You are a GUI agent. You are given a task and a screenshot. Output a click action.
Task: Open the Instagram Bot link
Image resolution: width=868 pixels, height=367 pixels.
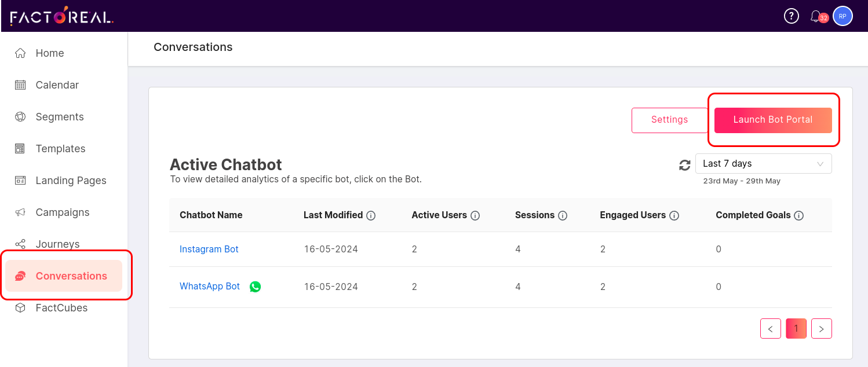[209, 249]
